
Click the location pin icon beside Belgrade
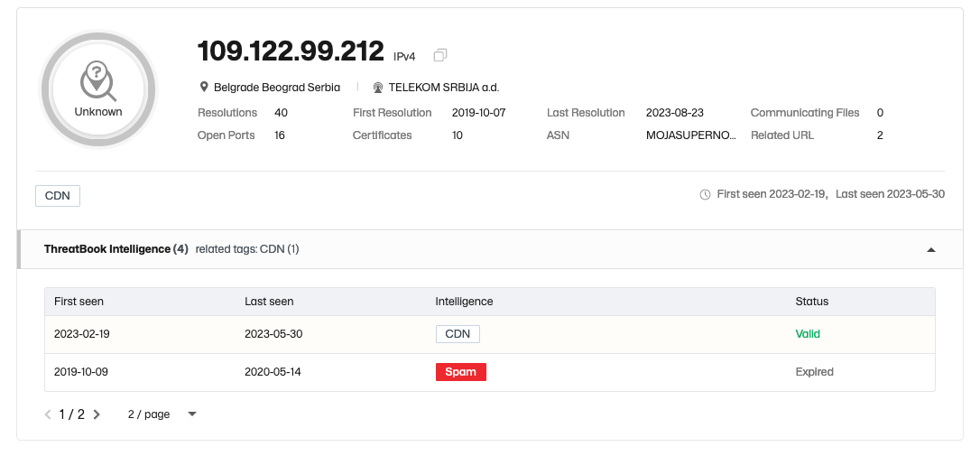click(x=204, y=87)
